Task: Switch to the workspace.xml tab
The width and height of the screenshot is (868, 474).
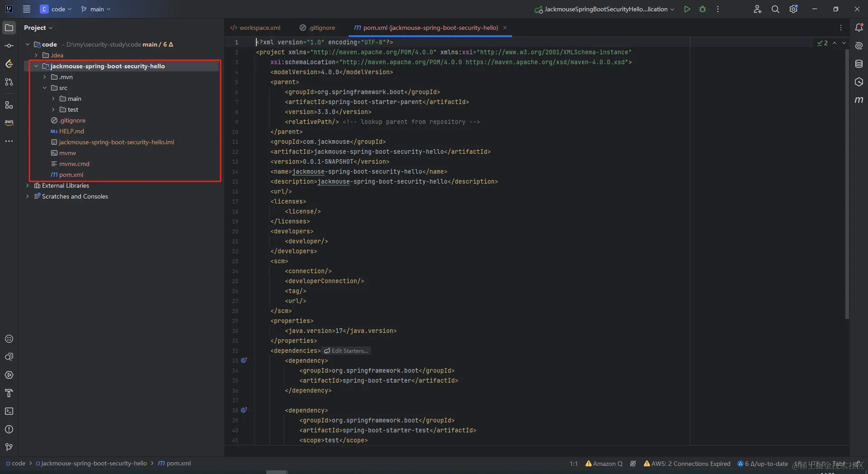Action: coord(255,28)
